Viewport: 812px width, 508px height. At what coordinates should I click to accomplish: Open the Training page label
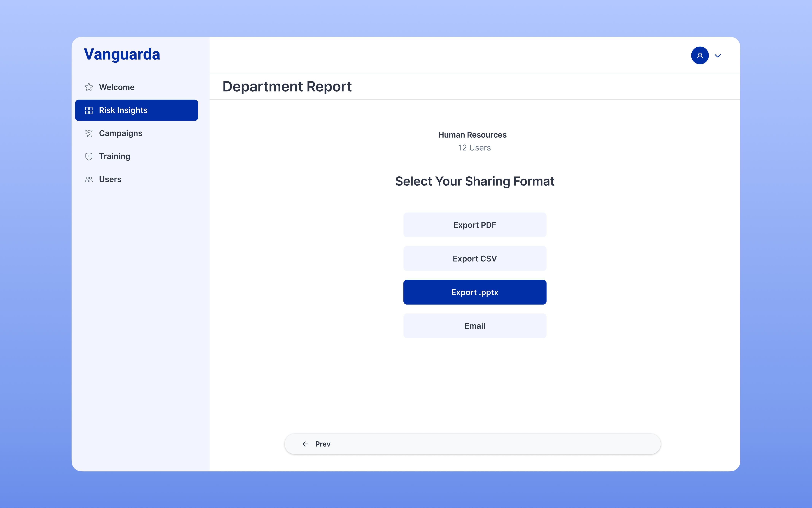click(115, 156)
